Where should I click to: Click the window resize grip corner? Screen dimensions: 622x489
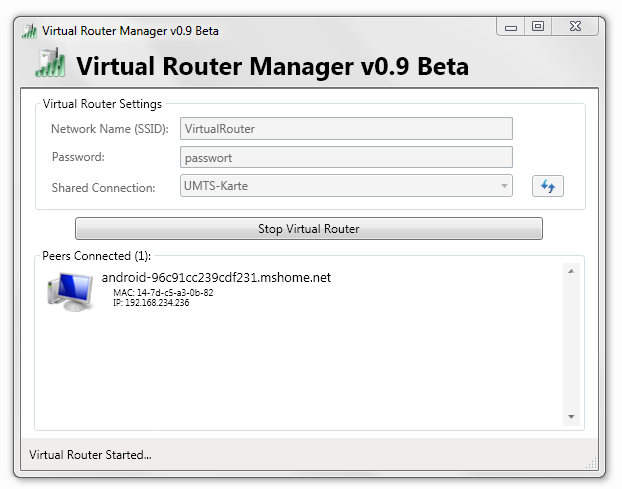[591, 463]
